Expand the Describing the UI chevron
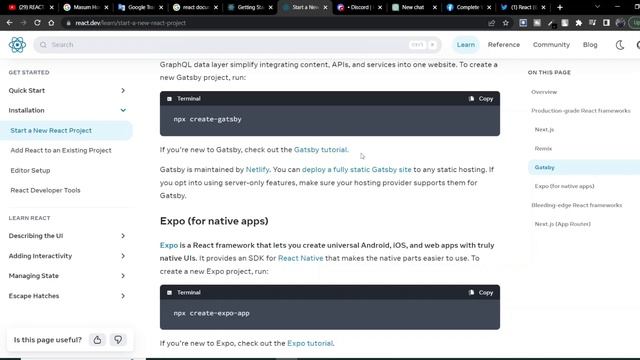 (x=123, y=236)
